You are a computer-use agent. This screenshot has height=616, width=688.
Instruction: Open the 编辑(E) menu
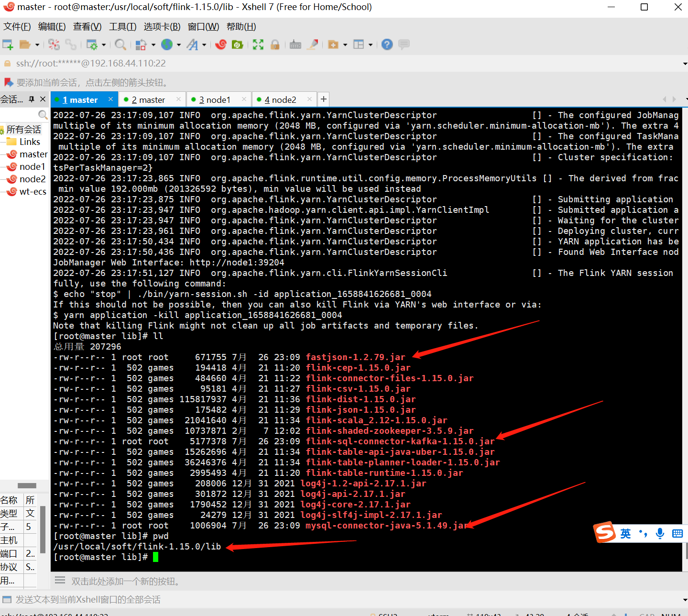point(52,27)
